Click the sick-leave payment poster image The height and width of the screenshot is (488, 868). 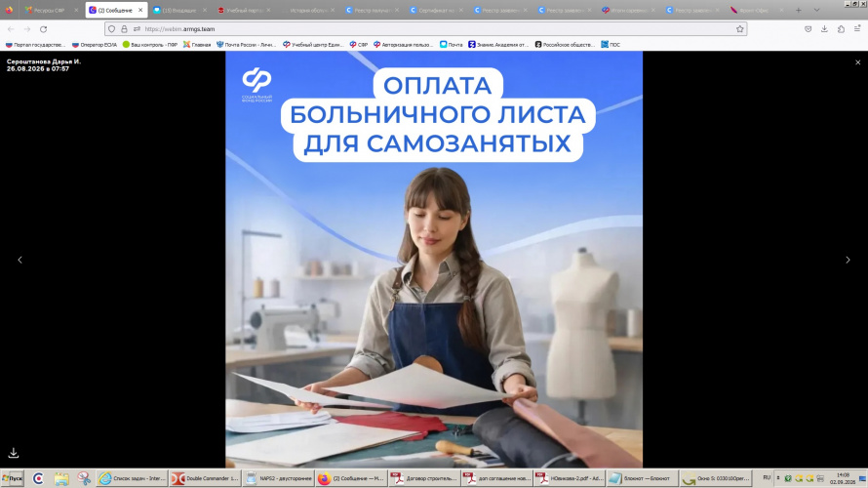[434, 260]
